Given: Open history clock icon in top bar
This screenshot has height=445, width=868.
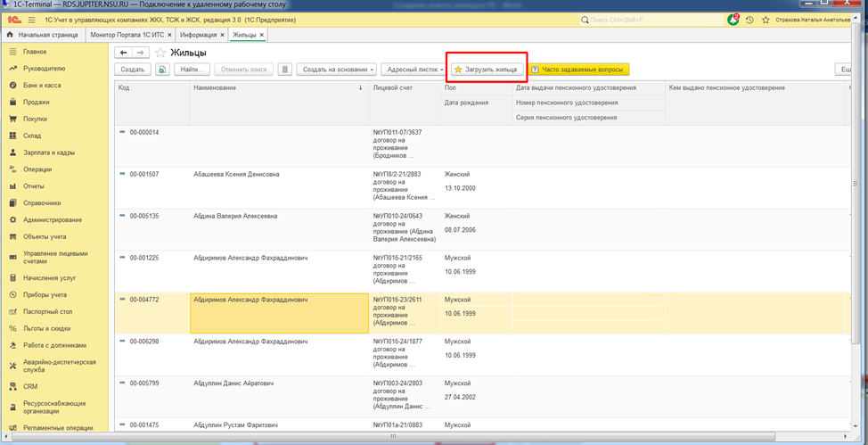Looking at the screenshot, I should click(x=749, y=19).
